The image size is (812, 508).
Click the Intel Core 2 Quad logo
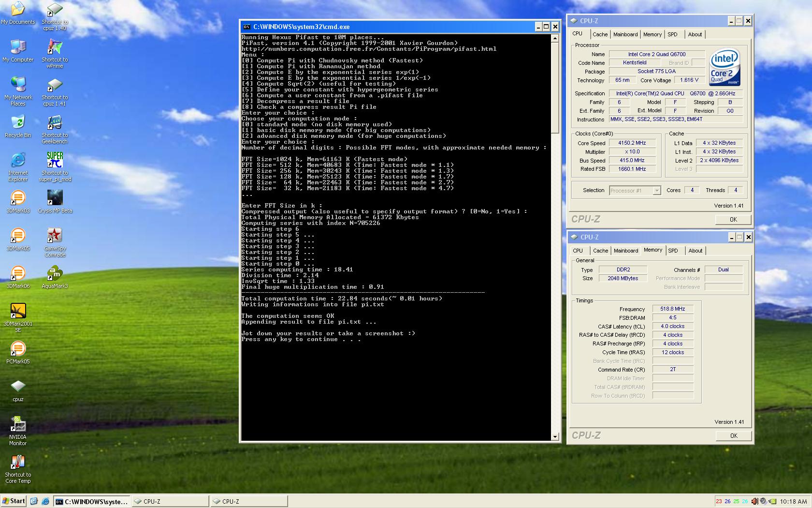click(725, 67)
